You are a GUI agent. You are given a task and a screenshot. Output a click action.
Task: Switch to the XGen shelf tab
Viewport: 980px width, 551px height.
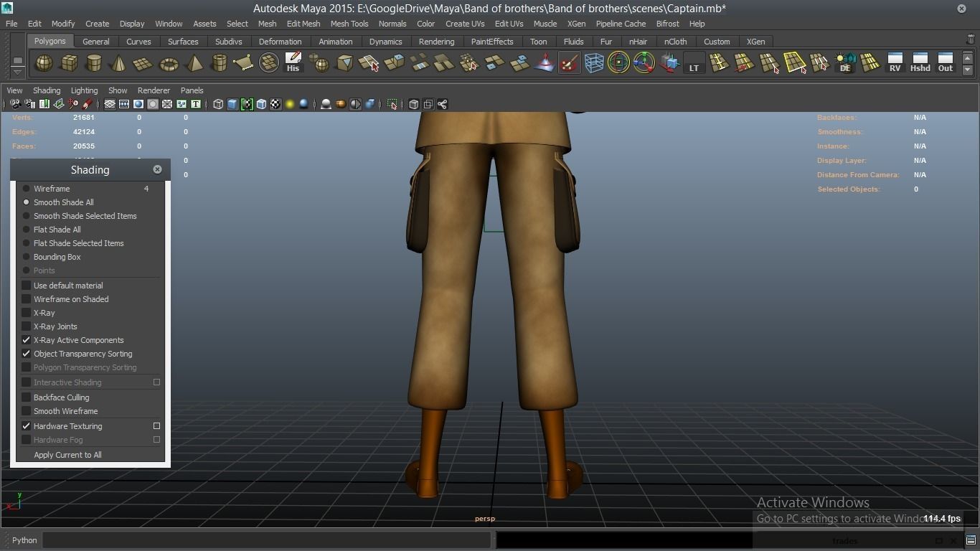[755, 42]
